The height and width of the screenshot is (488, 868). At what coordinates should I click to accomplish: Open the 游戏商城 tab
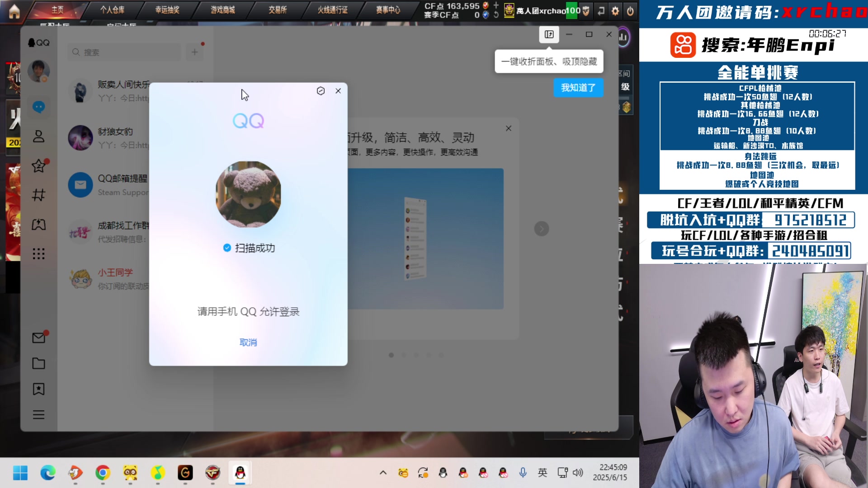pyautogui.click(x=222, y=10)
